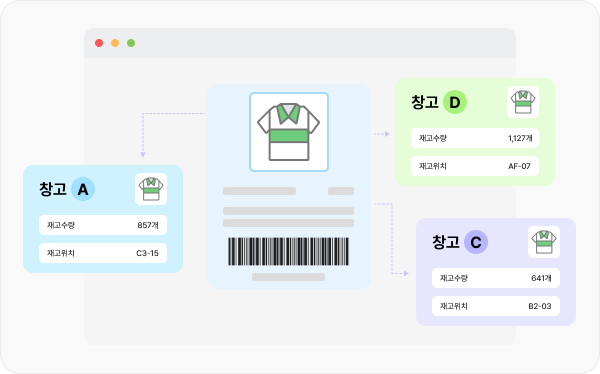Click shirt thumbnail in 창고 C card

click(544, 242)
